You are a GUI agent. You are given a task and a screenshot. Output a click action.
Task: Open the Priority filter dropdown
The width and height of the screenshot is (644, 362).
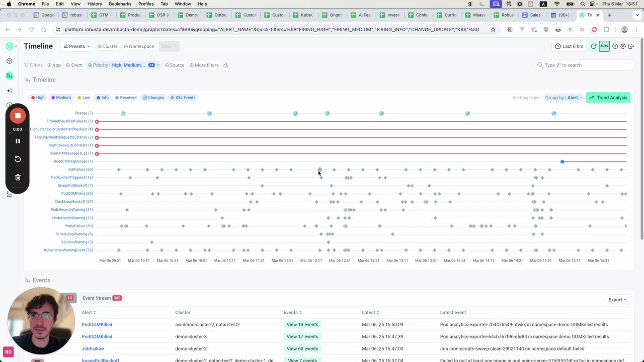coord(123,65)
